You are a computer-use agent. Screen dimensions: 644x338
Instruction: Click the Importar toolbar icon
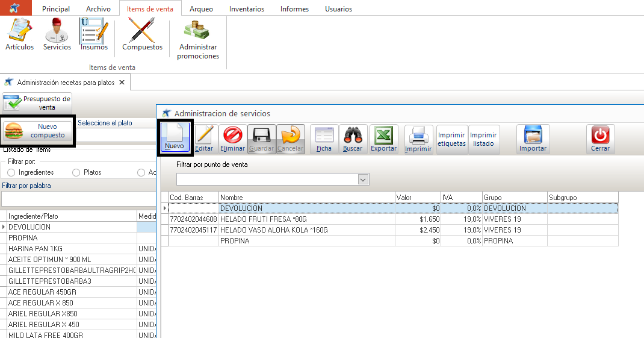(x=533, y=139)
